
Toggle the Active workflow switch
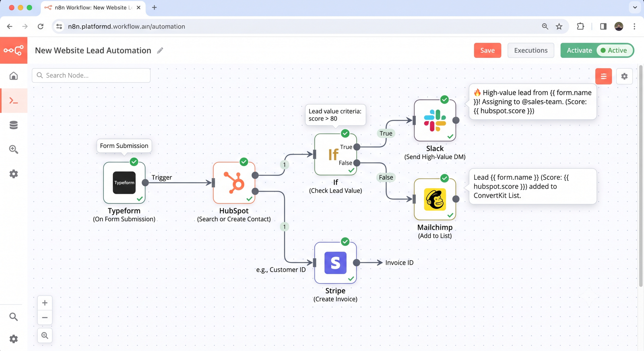tap(614, 50)
